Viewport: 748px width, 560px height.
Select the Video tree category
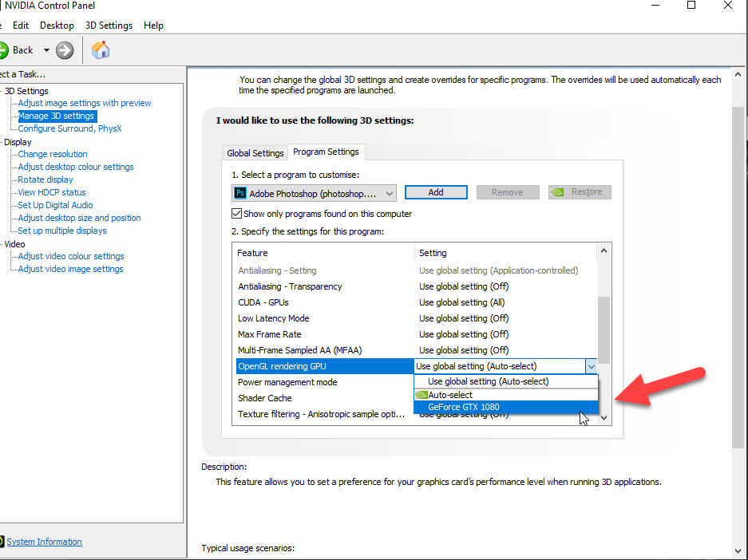click(14, 244)
